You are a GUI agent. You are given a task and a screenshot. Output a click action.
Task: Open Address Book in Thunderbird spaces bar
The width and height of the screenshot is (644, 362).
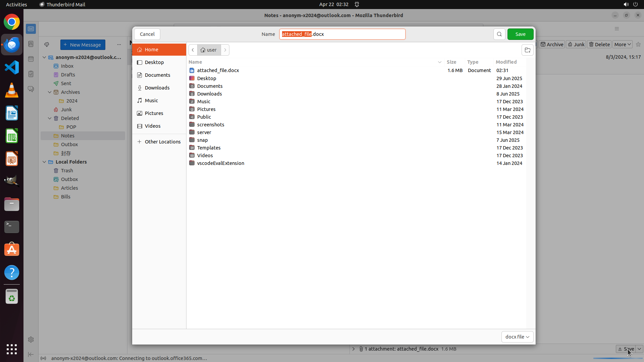pyautogui.click(x=31, y=44)
